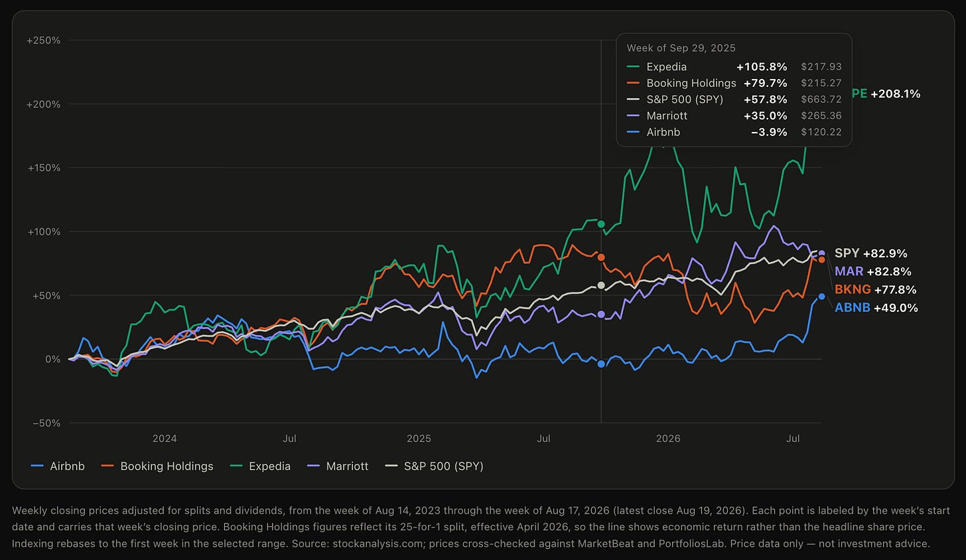Hide the Expedia line via legend
966x560 pixels.
pyautogui.click(x=260, y=466)
